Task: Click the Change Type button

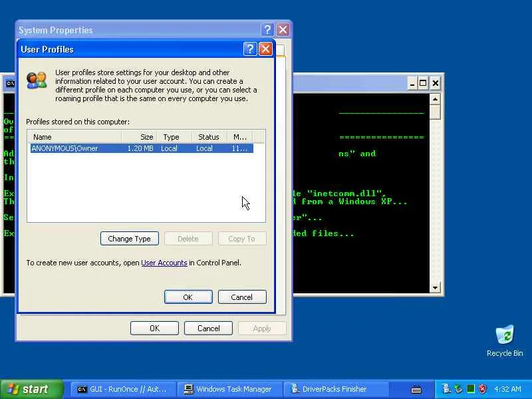Action: point(129,239)
